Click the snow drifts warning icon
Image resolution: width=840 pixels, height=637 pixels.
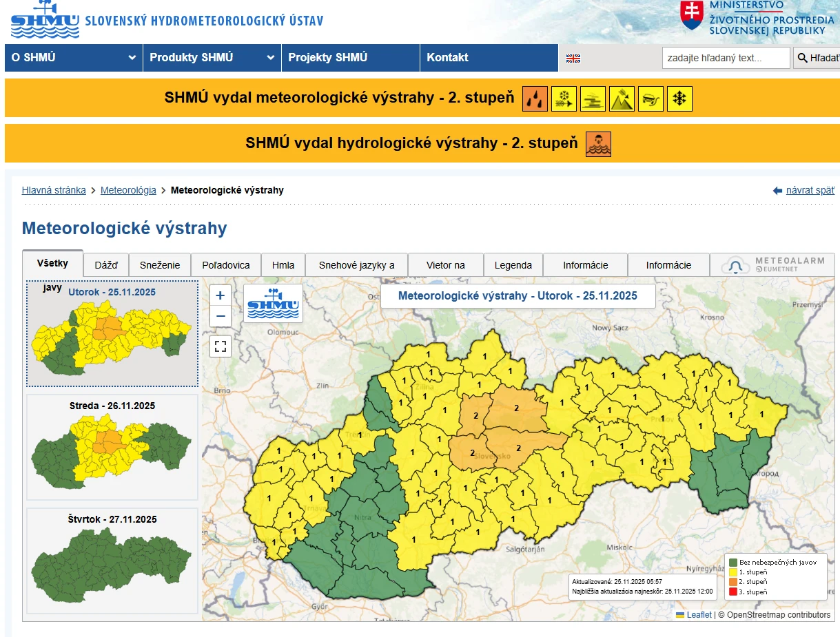(564, 98)
